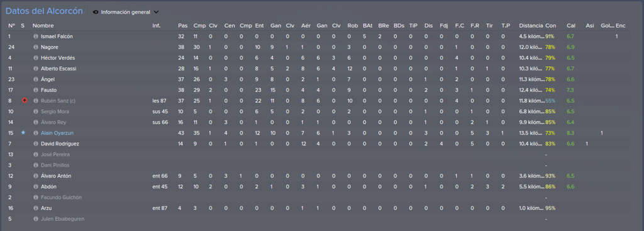644x231 pixels.
Task: Click the info icon beside David Rodríguez
Action: [36, 144]
